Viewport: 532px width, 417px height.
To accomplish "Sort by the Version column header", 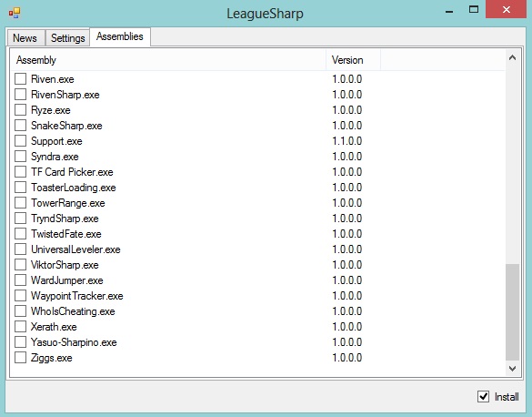I will (353, 60).
